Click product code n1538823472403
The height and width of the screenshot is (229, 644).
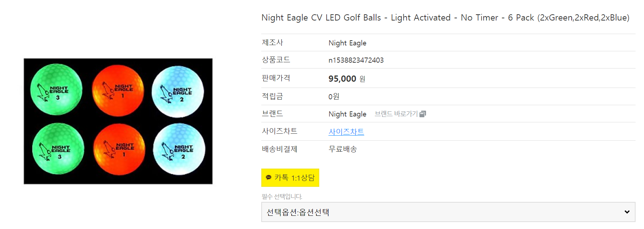pyautogui.click(x=356, y=60)
